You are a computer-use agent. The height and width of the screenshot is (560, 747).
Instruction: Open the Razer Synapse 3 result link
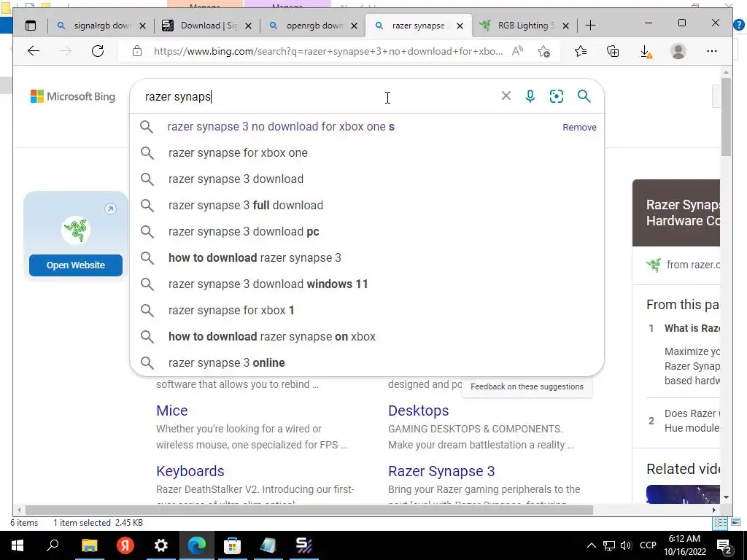[x=441, y=471]
